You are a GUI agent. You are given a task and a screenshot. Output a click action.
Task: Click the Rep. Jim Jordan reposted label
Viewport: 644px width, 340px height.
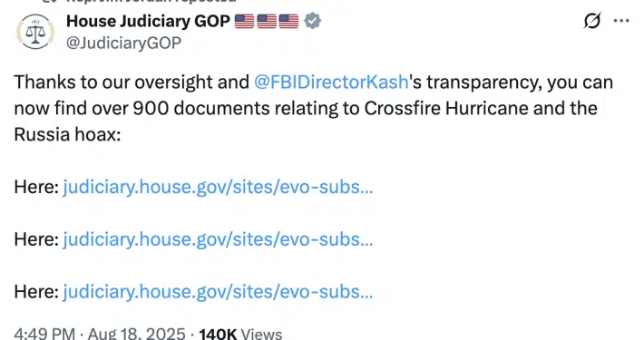(151, 1)
